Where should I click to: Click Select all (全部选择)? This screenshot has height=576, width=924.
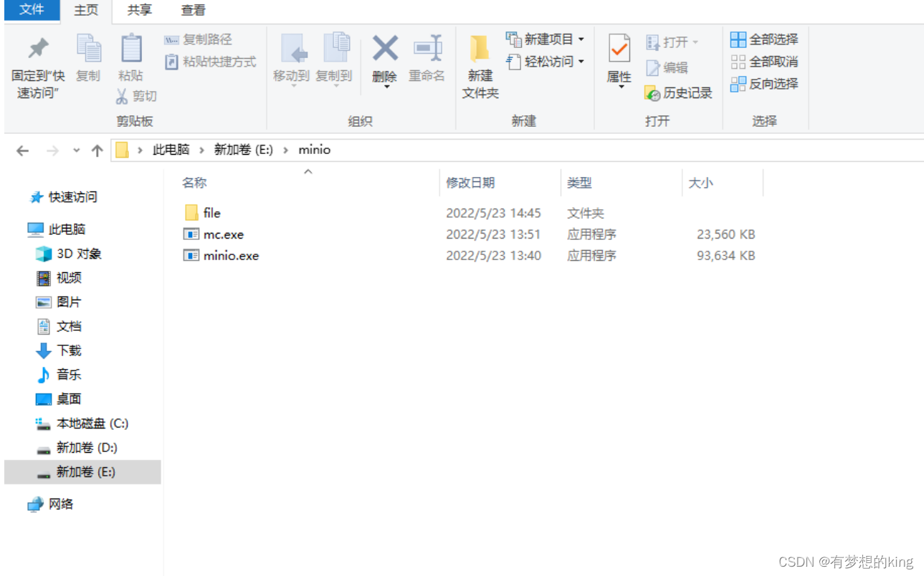(x=764, y=39)
